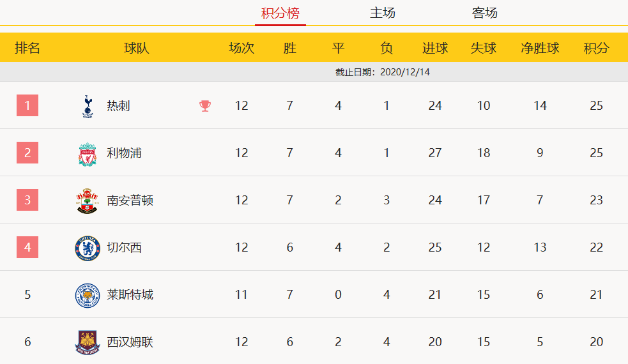The height and width of the screenshot is (364, 628).
Task: Sort by the 进球 column header
Action: coord(435,48)
